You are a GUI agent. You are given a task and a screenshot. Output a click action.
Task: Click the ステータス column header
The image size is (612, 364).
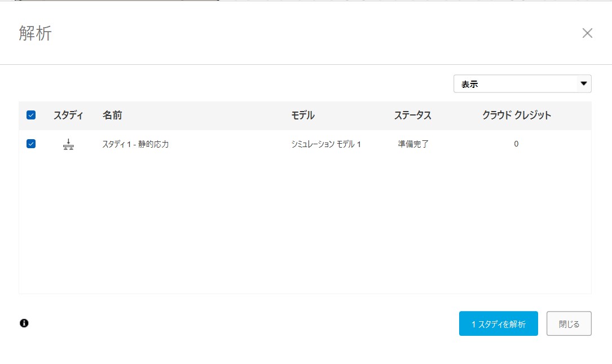click(412, 115)
